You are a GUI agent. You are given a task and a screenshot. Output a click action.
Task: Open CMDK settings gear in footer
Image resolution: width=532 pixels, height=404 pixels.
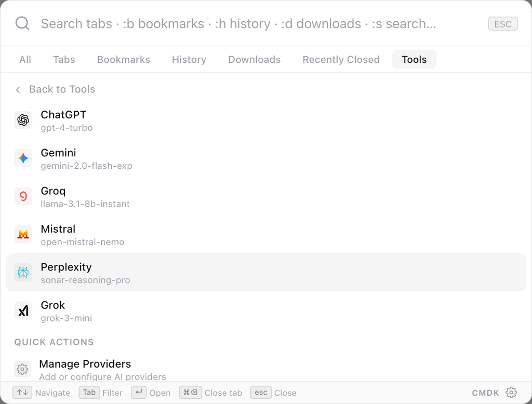pyautogui.click(x=511, y=393)
